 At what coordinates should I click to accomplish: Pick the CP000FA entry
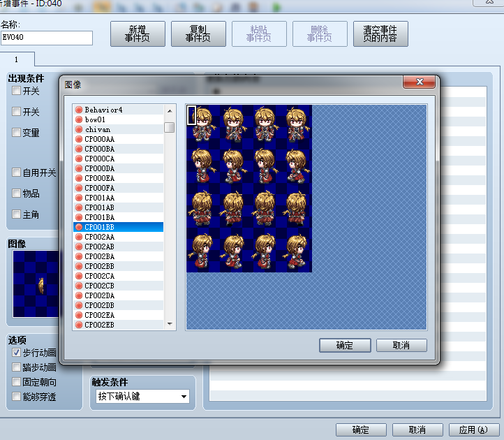tap(118, 188)
